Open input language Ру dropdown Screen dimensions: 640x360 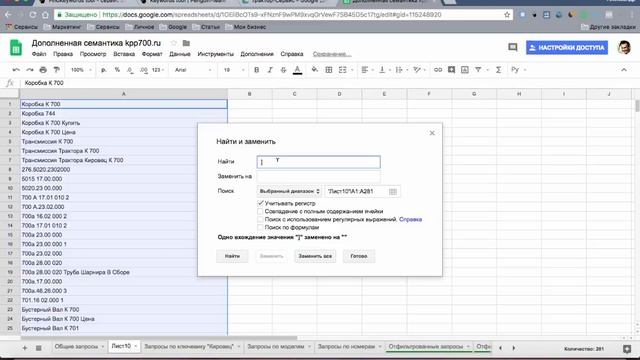pyautogui.click(x=518, y=70)
